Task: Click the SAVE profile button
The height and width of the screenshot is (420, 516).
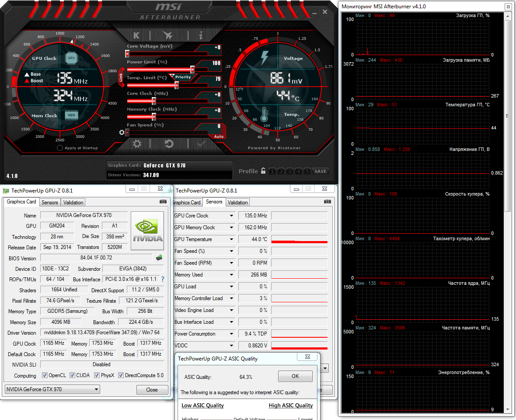Action: pyautogui.click(x=320, y=171)
